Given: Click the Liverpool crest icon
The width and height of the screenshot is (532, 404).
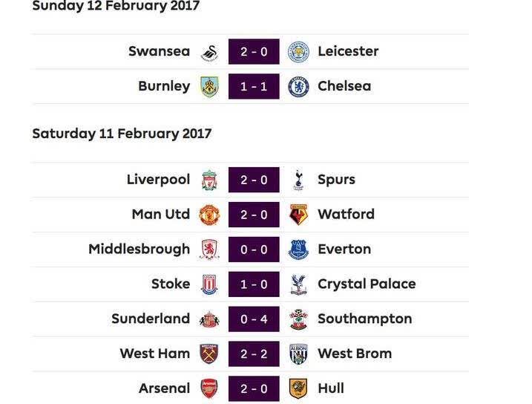Looking at the screenshot, I should (210, 180).
